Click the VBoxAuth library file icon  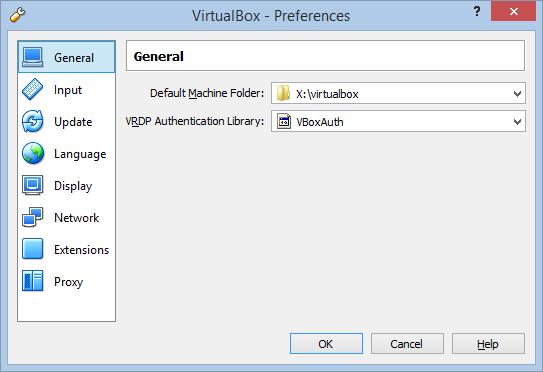[284, 122]
